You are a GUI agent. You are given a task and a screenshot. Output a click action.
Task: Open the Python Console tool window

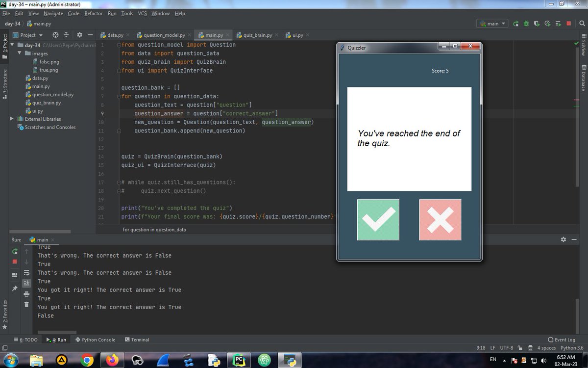[96, 340]
